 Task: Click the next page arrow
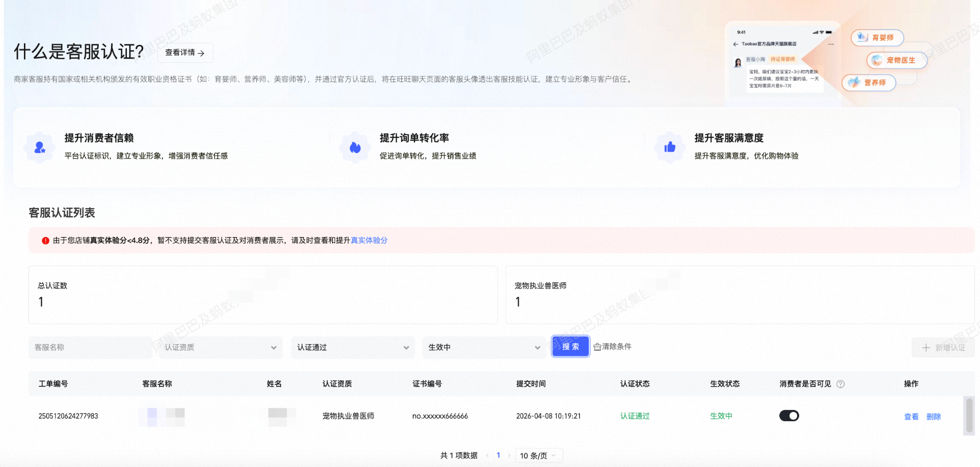pos(509,455)
